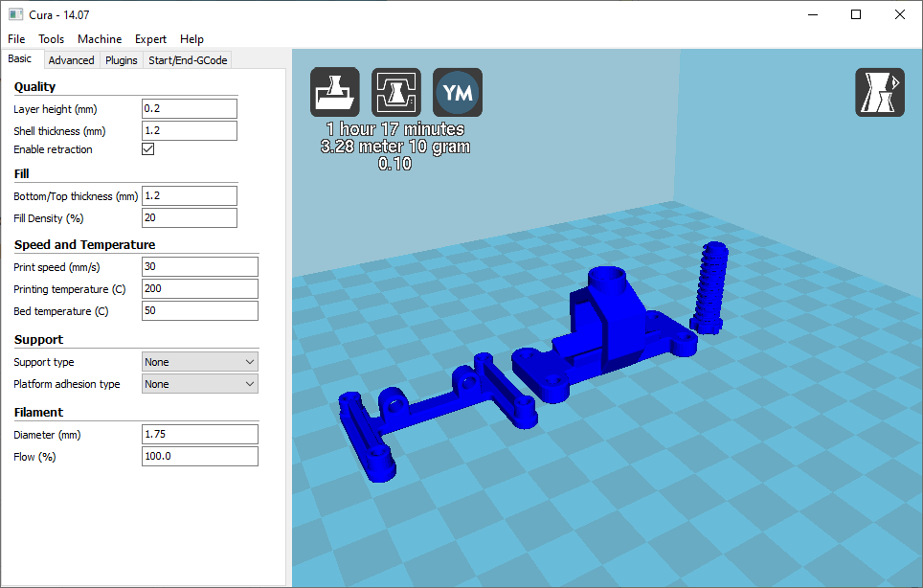Click the filament Diameter input field

click(x=199, y=435)
